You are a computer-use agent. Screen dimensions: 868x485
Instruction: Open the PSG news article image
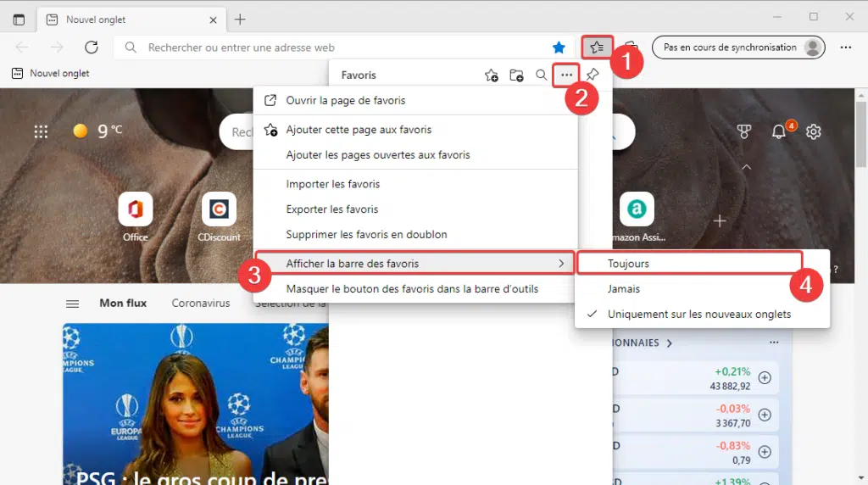point(196,404)
